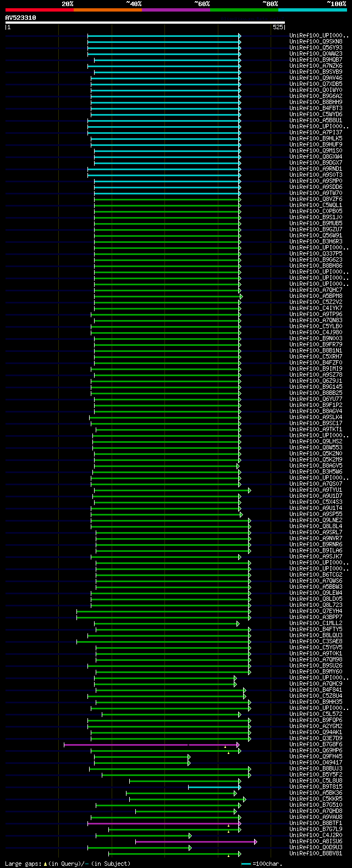Select hit label UniRef100_A5B8U1

(x=316, y=120)
